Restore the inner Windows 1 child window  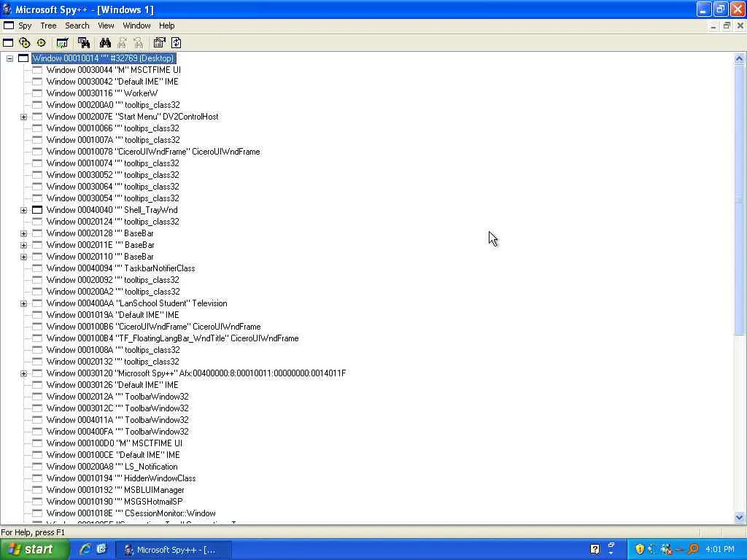727,26
